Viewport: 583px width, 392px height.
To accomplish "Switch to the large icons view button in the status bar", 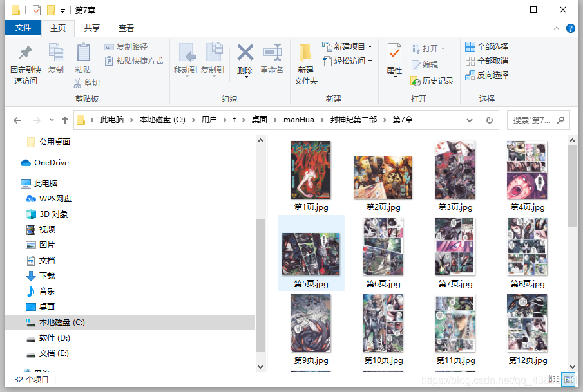I will (x=569, y=379).
